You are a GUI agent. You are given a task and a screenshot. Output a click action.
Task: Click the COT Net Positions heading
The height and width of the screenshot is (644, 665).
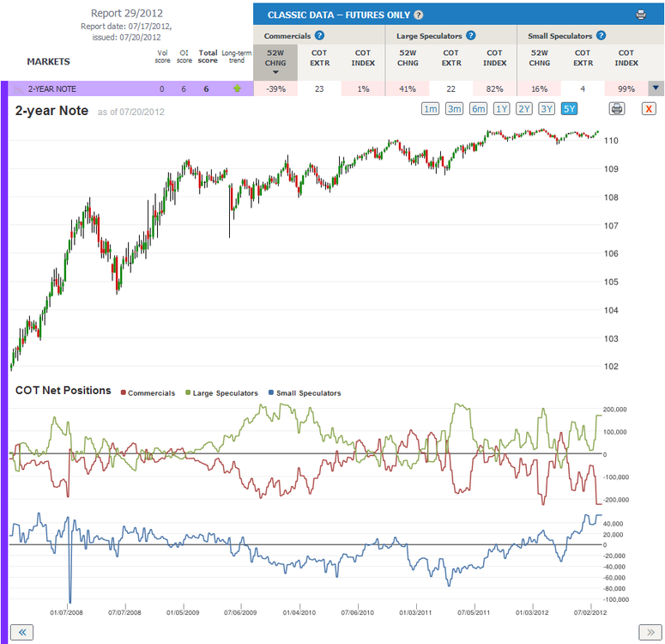coord(63,391)
